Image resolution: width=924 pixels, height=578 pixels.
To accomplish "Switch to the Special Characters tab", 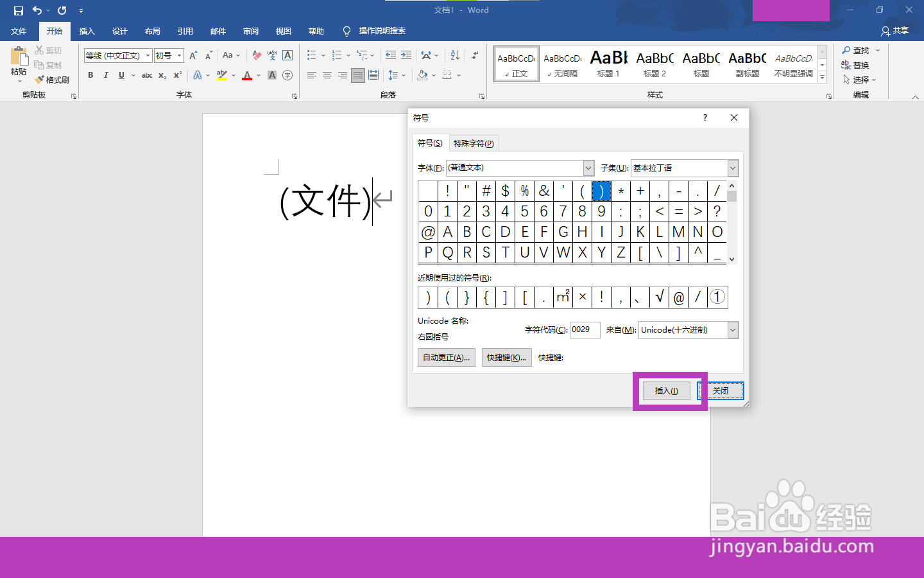I will point(474,143).
